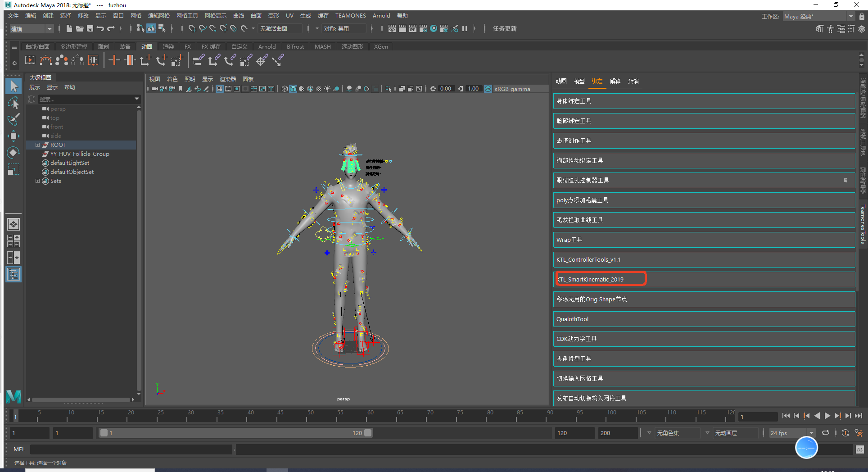Viewport: 868px width, 472px height.
Task: Select the arrow Select tool
Action: click(x=14, y=86)
